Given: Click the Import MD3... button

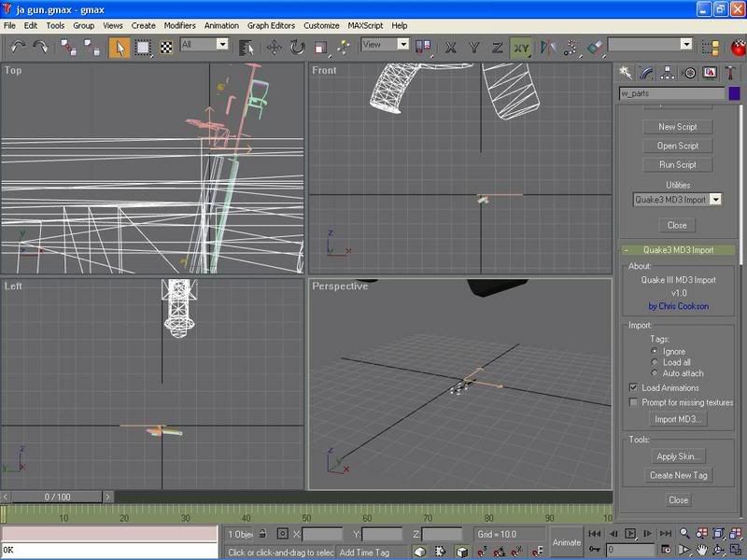Looking at the screenshot, I should pos(678,419).
